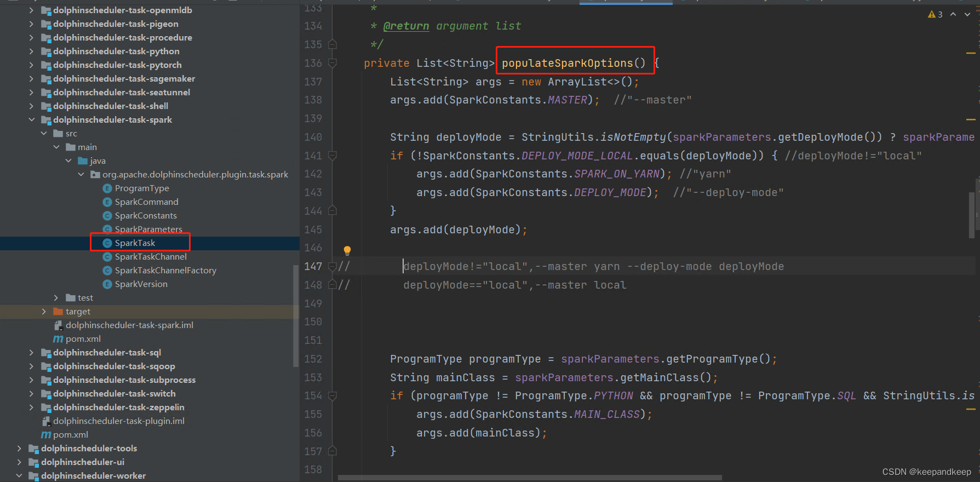This screenshot has width=980, height=482.
Task: Click the ProgramType enum icon
Action: pos(107,188)
